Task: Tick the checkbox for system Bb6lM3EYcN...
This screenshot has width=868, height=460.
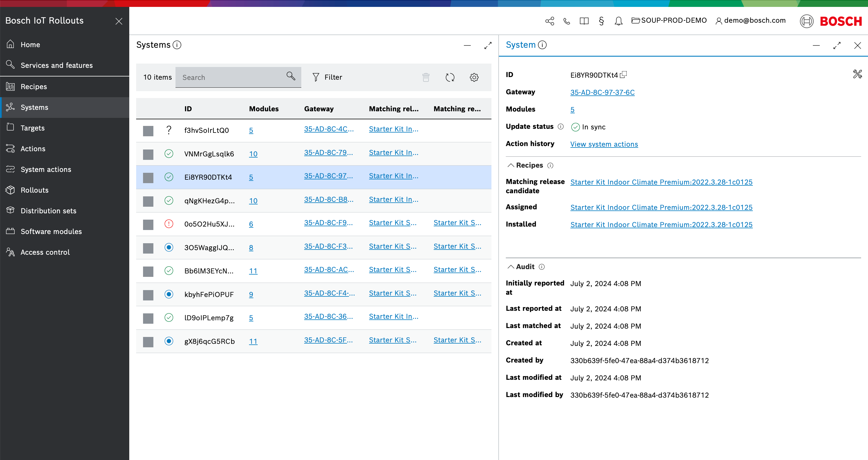Action: (x=148, y=271)
